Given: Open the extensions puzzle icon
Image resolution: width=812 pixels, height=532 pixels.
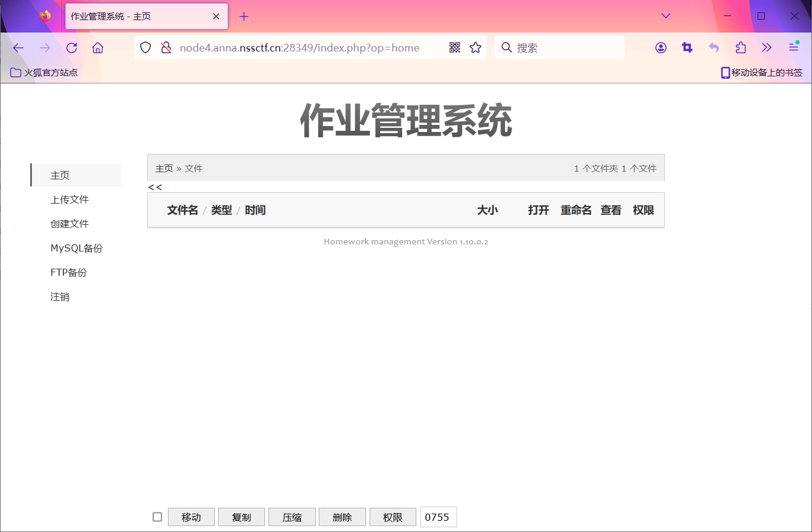Looking at the screenshot, I should 740,48.
